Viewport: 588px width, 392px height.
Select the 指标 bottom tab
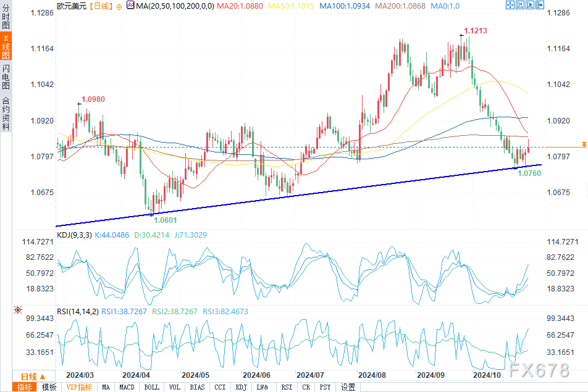tap(25, 387)
